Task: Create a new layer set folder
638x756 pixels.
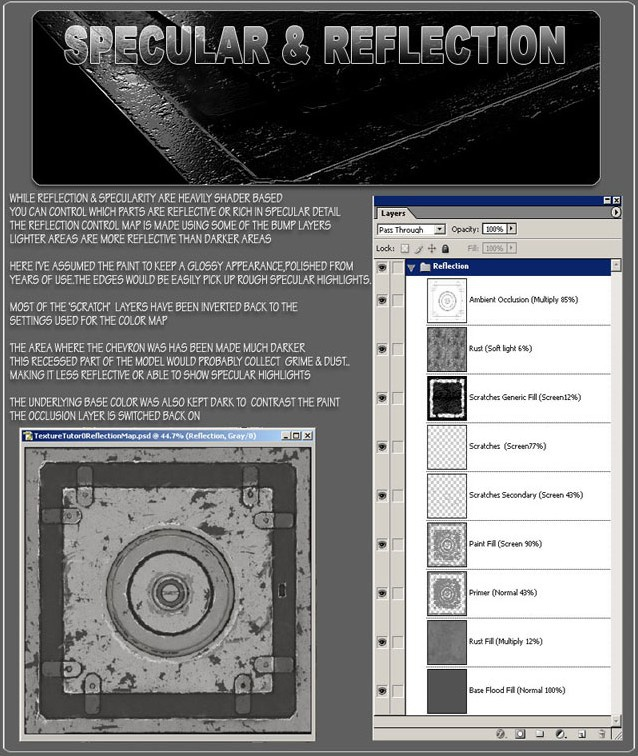Action: click(540, 734)
